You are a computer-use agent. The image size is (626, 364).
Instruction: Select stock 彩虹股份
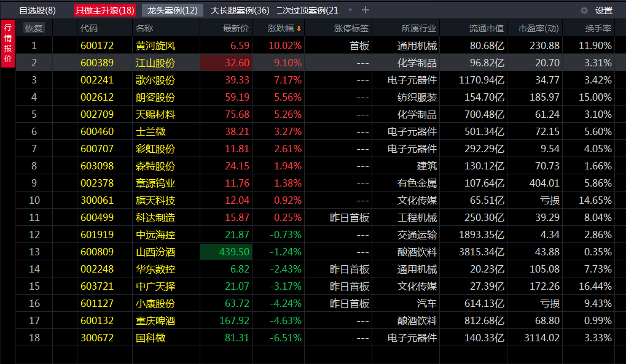click(155, 149)
